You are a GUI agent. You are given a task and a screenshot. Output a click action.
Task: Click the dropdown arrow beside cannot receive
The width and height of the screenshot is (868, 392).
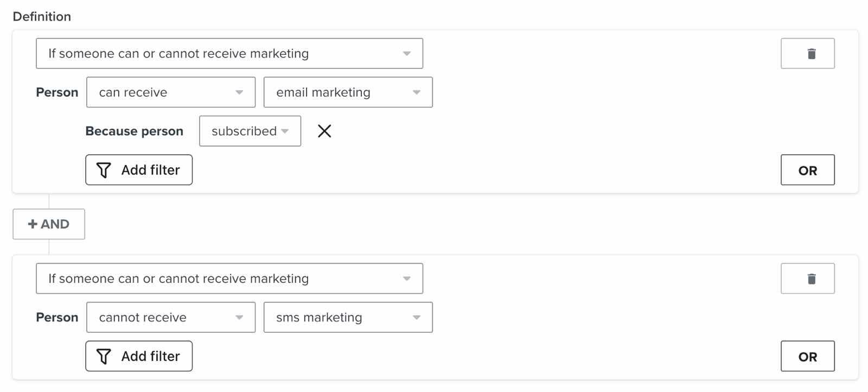(240, 318)
